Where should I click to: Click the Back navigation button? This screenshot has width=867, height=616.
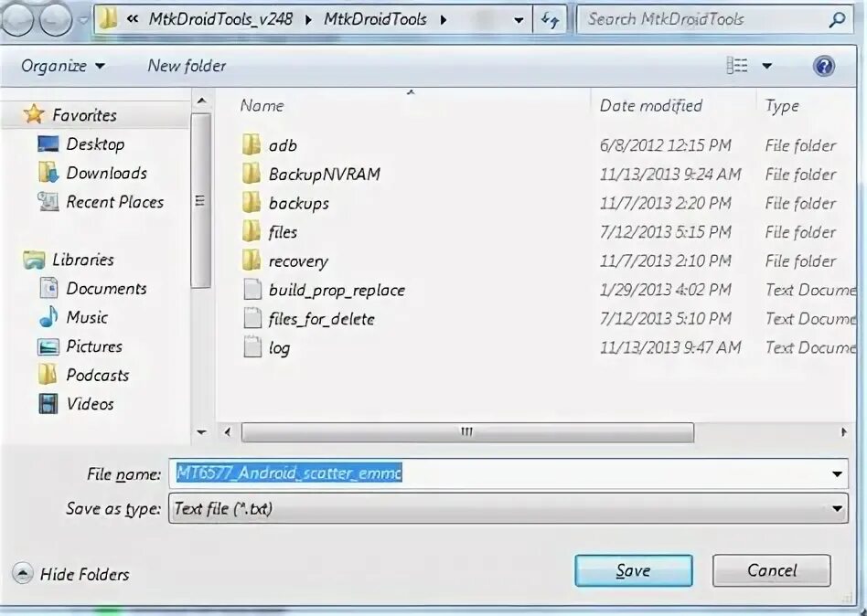pyautogui.click(x=16, y=20)
